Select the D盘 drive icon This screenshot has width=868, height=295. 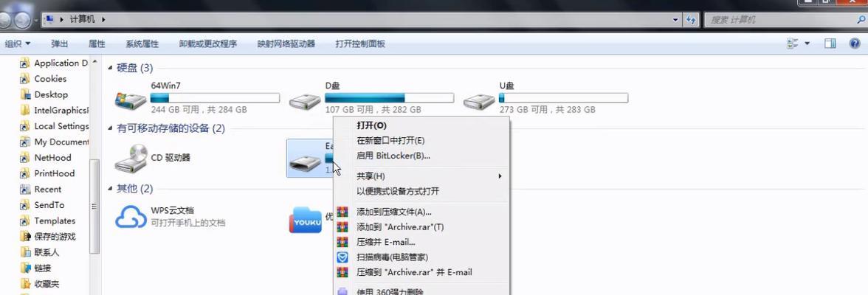tap(305, 101)
